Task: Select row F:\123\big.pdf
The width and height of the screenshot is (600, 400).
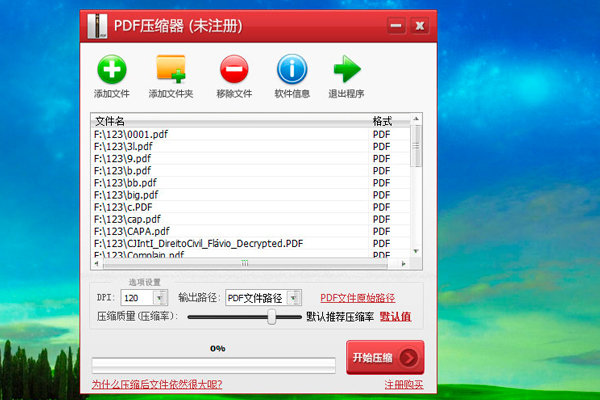Action: pos(251,195)
